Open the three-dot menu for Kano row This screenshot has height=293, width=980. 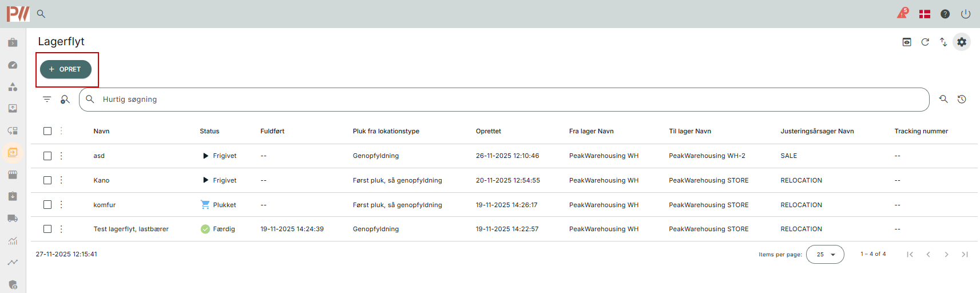pyautogui.click(x=61, y=180)
